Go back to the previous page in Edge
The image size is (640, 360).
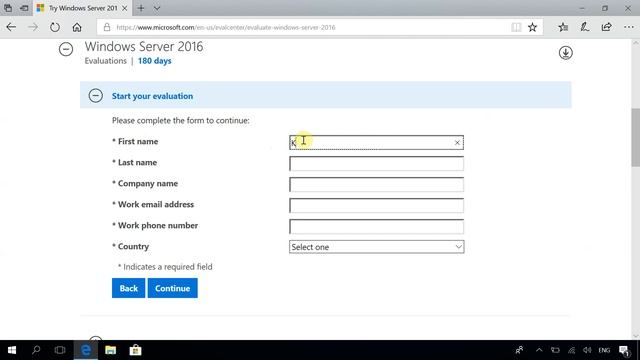pos(11,27)
